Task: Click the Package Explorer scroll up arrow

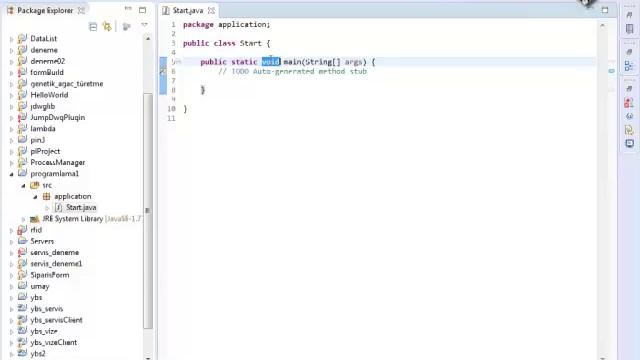Action: pyautogui.click(x=148, y=39)
